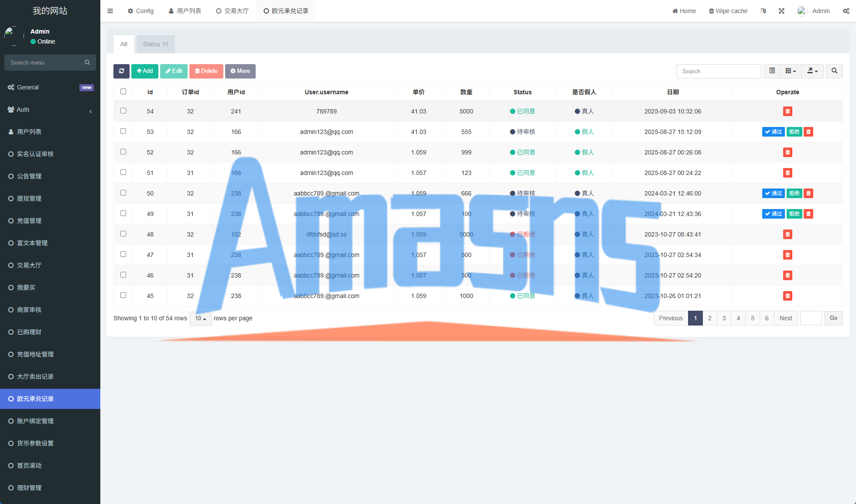Switch to the Status 11 tab
The image size is (856, 504).
(x=155, y=44)
